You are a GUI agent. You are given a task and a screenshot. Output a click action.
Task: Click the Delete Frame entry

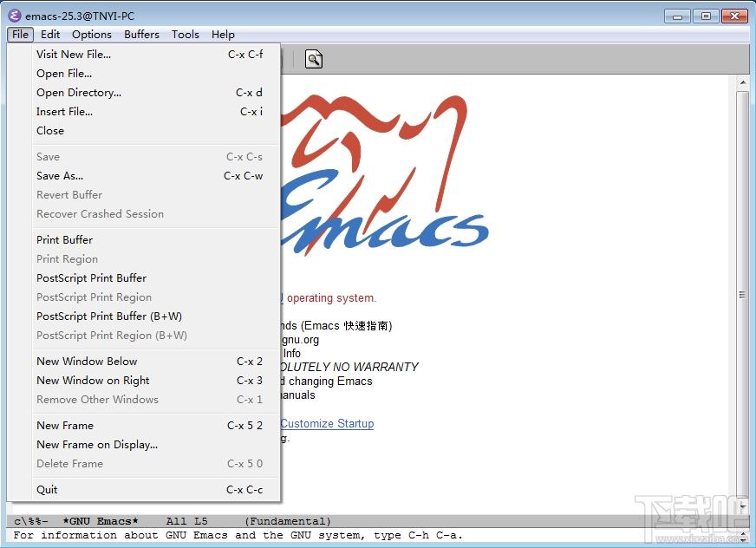[156, 464]
